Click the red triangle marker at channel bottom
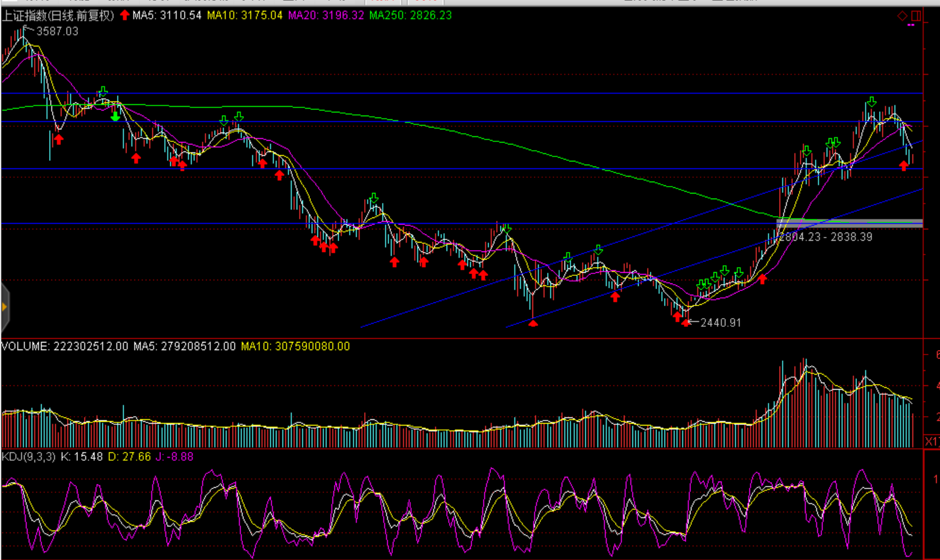The image size is (940, 560). coord(533,324)
